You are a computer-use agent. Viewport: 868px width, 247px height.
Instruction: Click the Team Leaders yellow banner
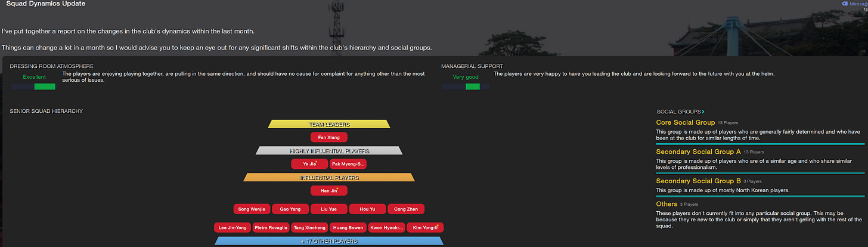(x=329, y=124)
